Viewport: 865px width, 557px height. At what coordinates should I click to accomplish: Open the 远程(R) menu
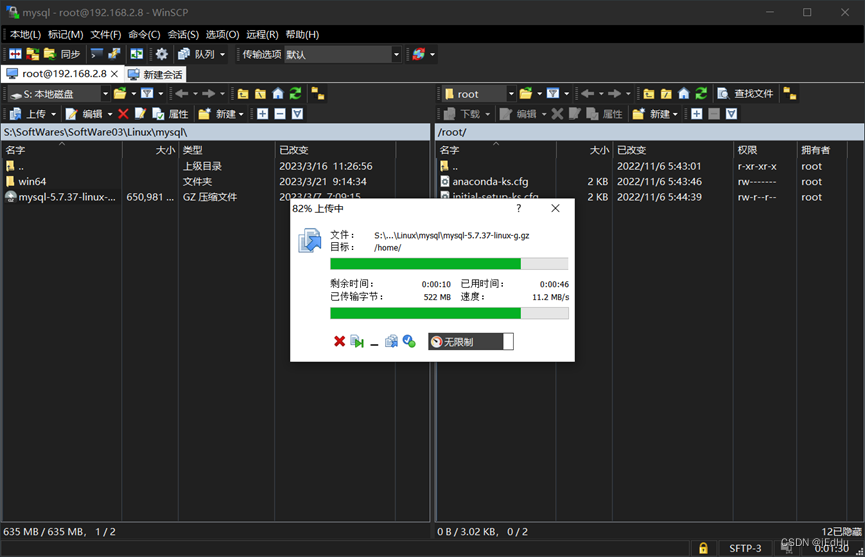[263, 35]
